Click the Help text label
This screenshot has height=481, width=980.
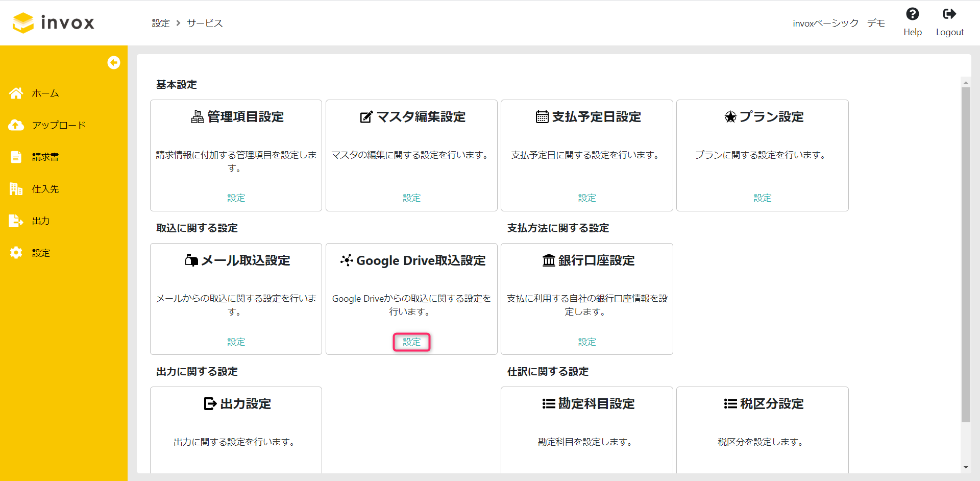point(913,32)
